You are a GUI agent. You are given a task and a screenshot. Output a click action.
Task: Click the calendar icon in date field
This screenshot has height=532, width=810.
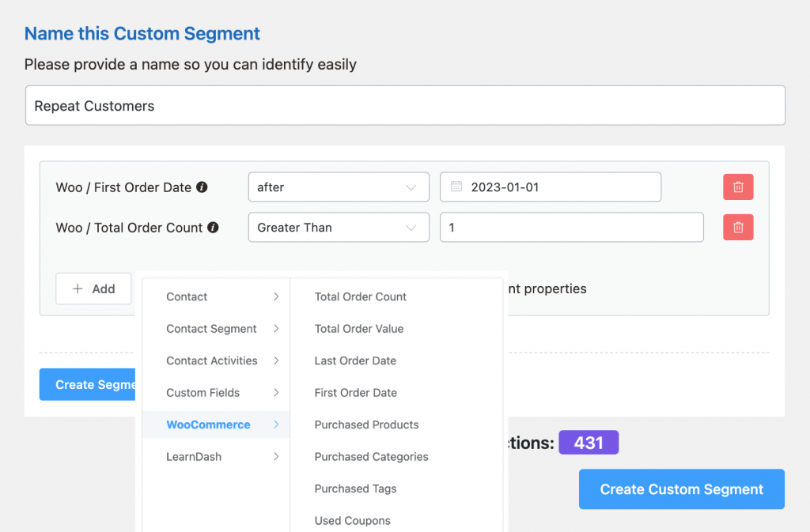click(456, 187)
